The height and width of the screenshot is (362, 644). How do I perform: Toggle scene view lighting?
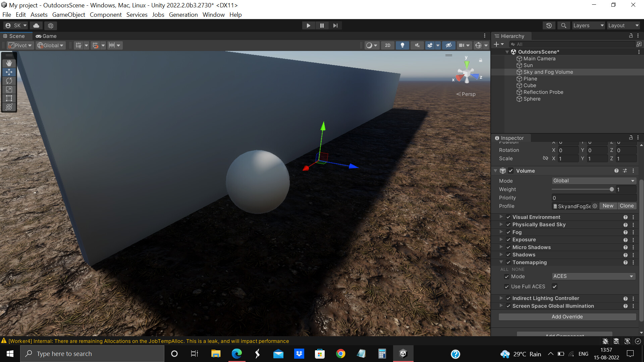click(403, 45)
